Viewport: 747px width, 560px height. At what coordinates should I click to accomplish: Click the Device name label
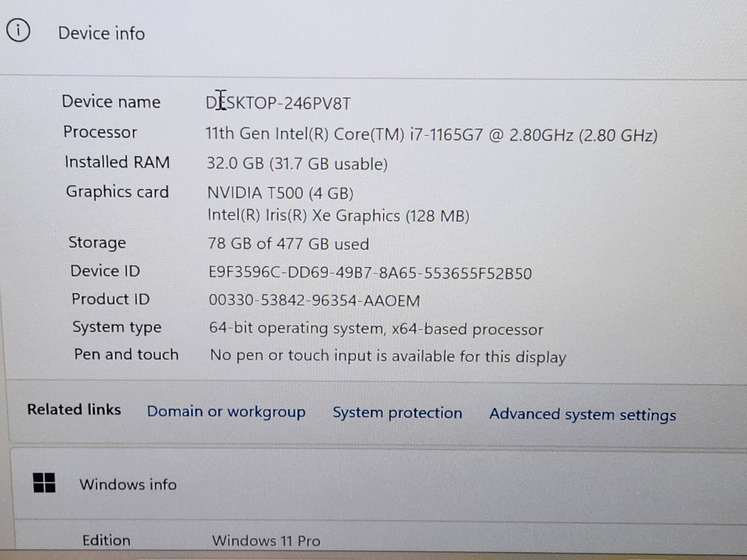[x=111, y=102]
